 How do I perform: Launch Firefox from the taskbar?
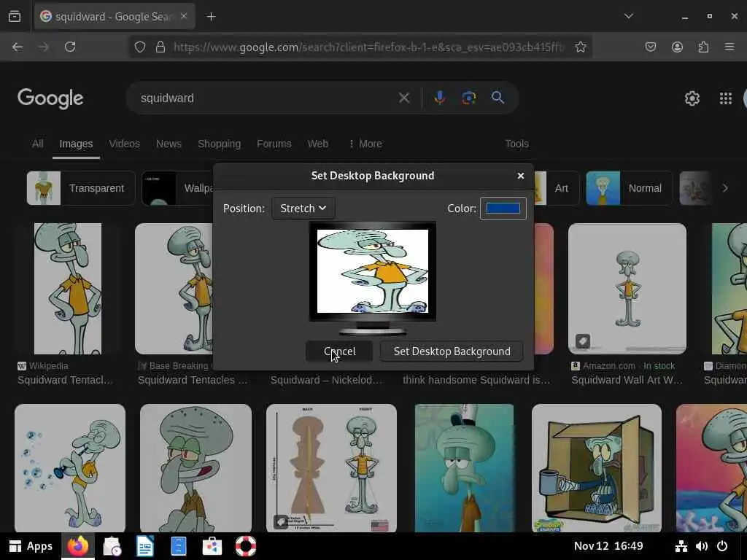[78, 546]
